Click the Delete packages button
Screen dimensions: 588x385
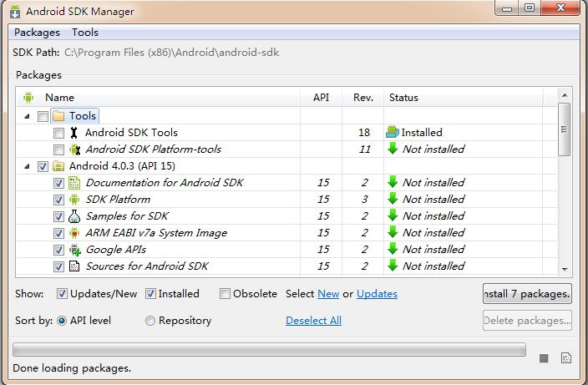527,321
